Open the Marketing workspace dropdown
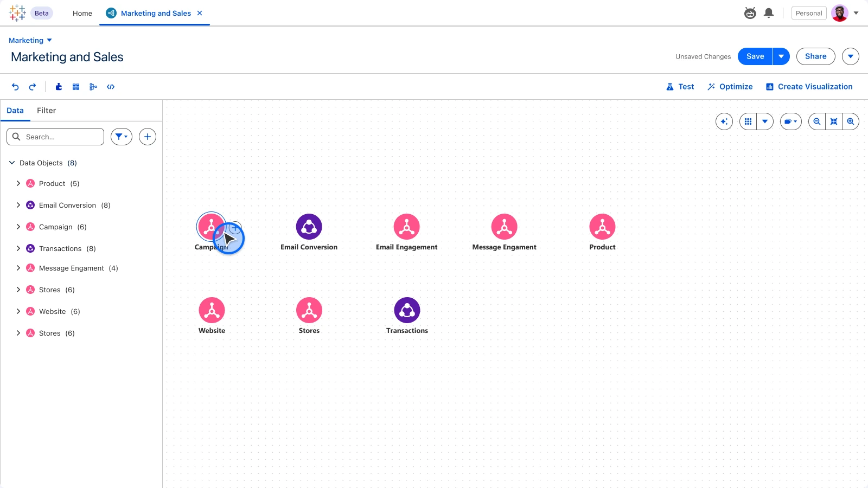 [30, 40]
